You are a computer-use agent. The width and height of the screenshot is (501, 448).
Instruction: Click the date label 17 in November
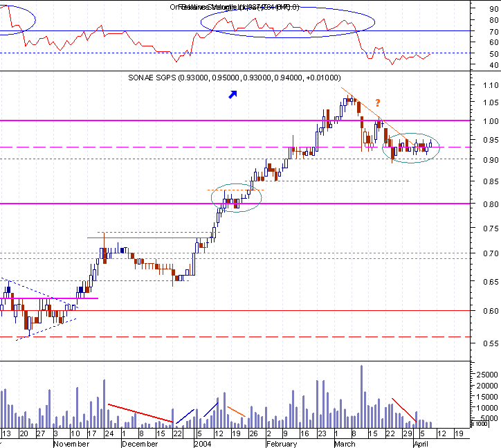pyautogui.click(x=92, y=434)
